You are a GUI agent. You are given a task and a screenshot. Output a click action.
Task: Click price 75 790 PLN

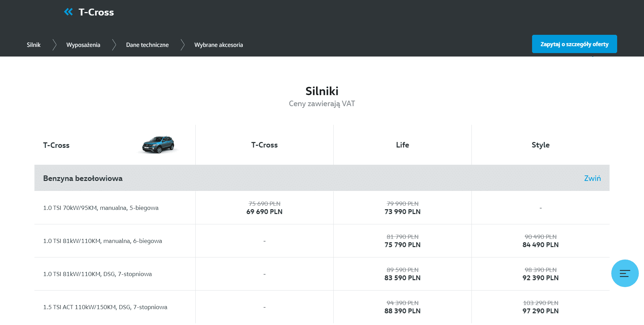click(403, 245)
